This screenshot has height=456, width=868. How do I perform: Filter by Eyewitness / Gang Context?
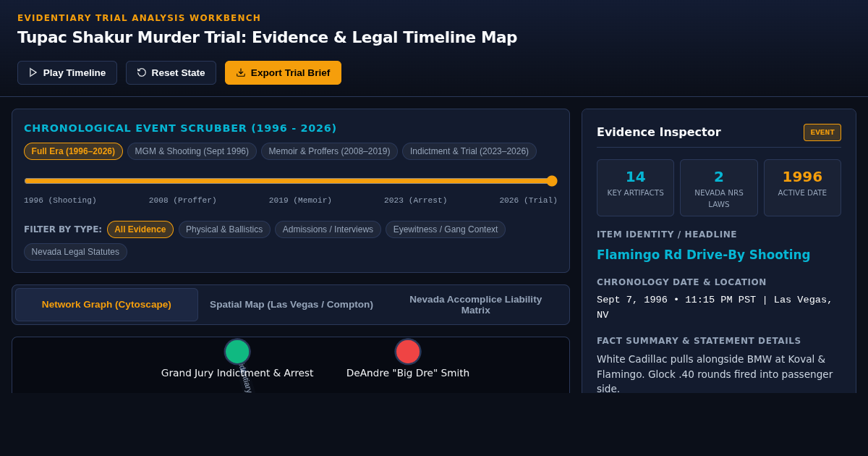[446, 229]
